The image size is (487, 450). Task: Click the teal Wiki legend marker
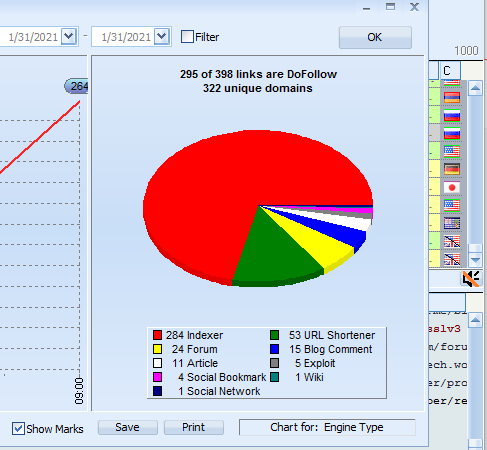click(x=274, y=377)
